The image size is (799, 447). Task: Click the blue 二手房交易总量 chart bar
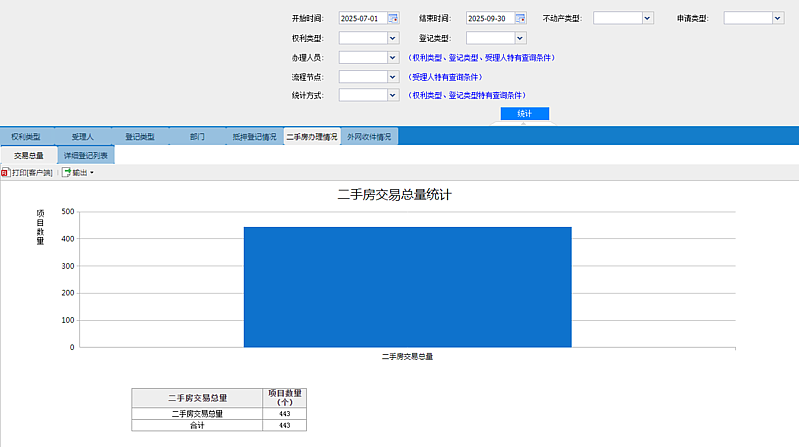pyautogui.click(x=408, y=287)
